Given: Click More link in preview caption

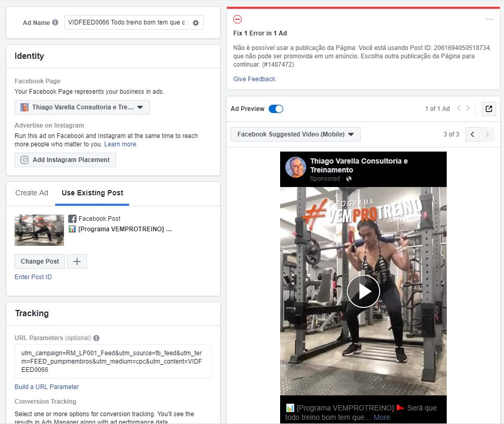Looking at the screenshot, I should 382,417.
